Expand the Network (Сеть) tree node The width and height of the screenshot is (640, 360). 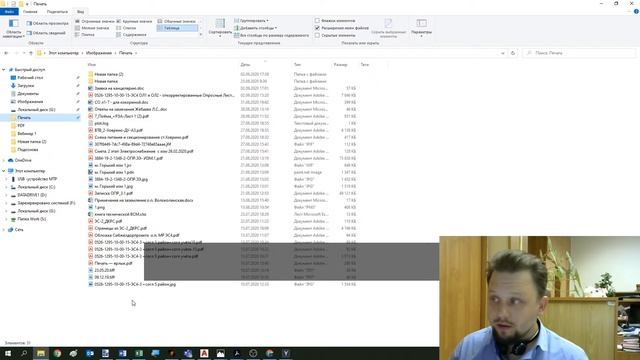[x=4, y=230]
